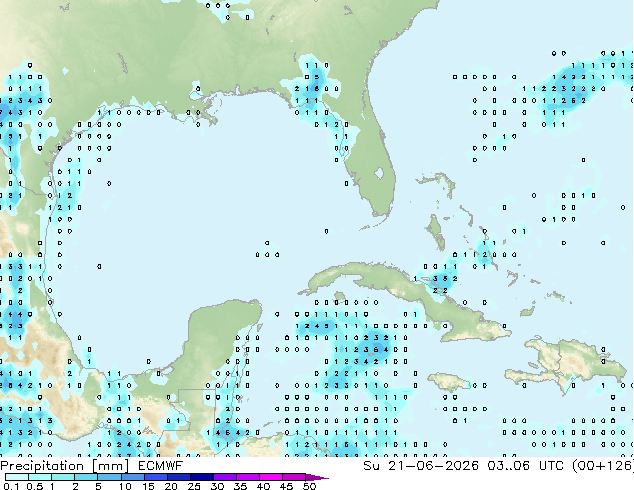This screenshot has height=490, width=634.
Task: Click the 2–5 mm legend swatch
Action: click(x=86, y=477)
